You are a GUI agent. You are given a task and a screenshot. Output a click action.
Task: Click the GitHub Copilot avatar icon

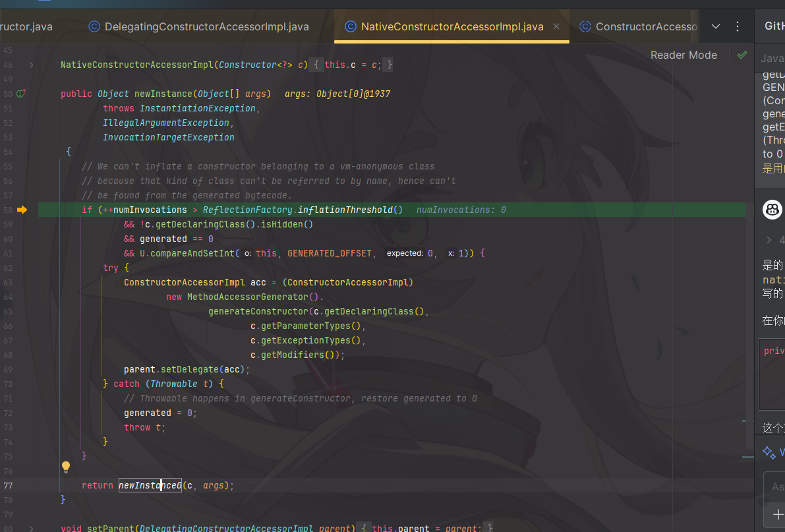click(772, 210)
